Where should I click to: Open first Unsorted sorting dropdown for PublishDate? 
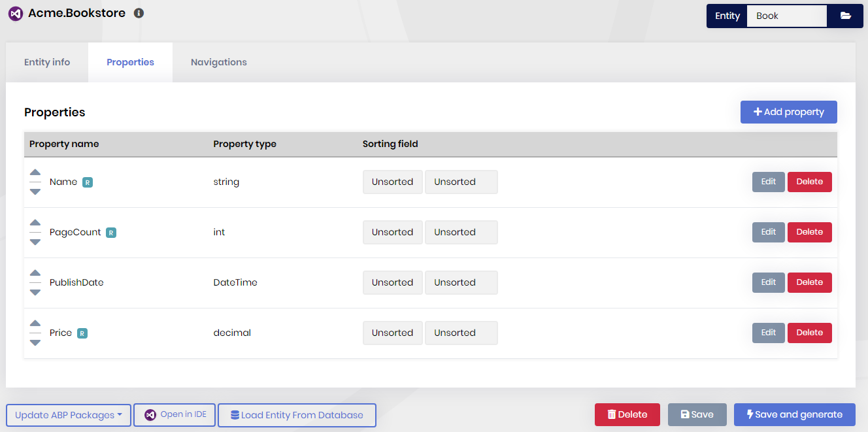[x=393, y=282]
